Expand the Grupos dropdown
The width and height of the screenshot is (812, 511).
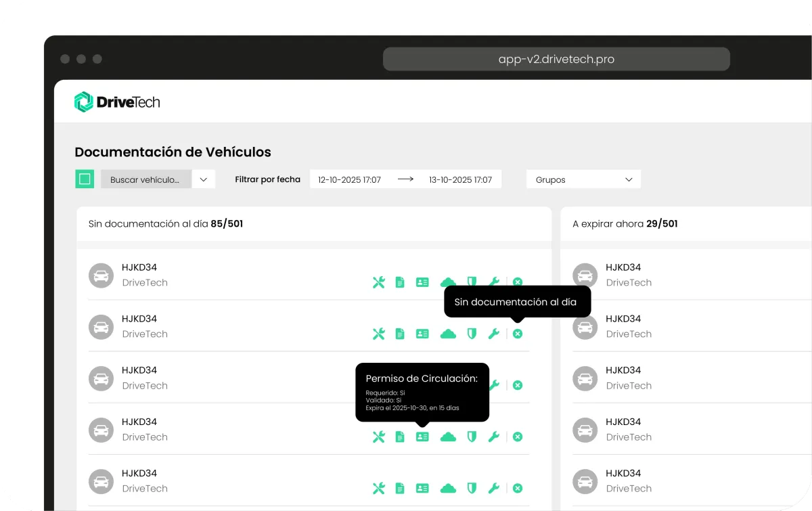point(583,179)
